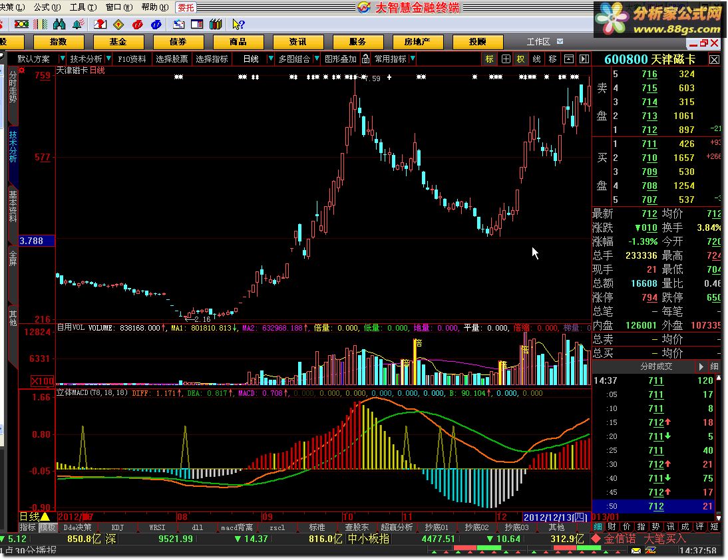Click the 3.788 price axis marker

pyautogui.click(x=36, y=241)
